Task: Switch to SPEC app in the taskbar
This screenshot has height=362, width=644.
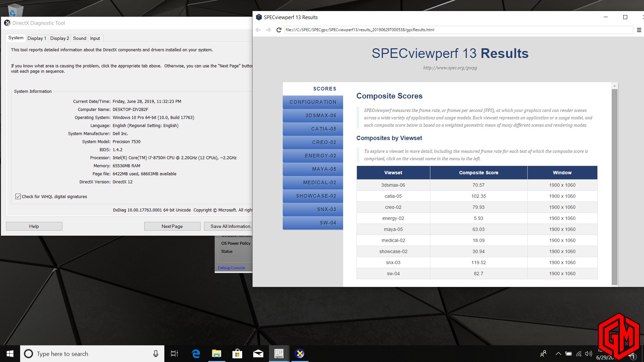Action: [279, 354]
